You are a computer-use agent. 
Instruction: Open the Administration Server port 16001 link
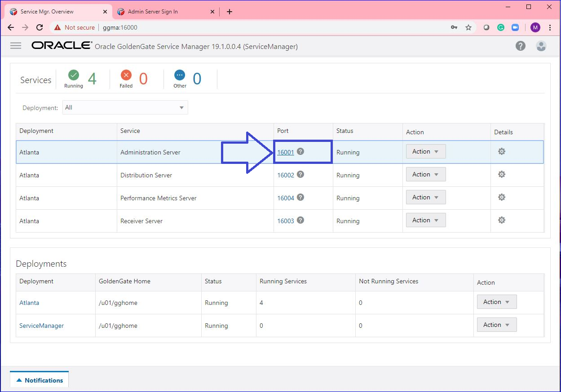tap(286, 152)
